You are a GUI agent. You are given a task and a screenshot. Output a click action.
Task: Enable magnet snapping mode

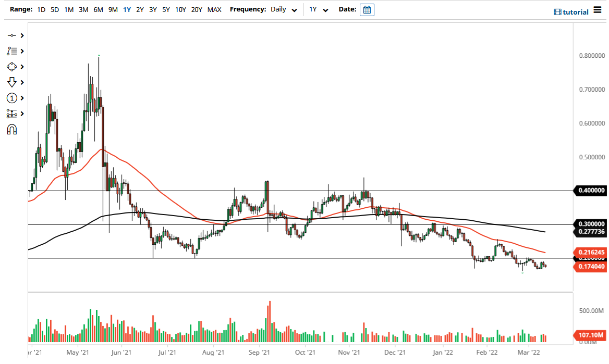(x=13, y=129)
